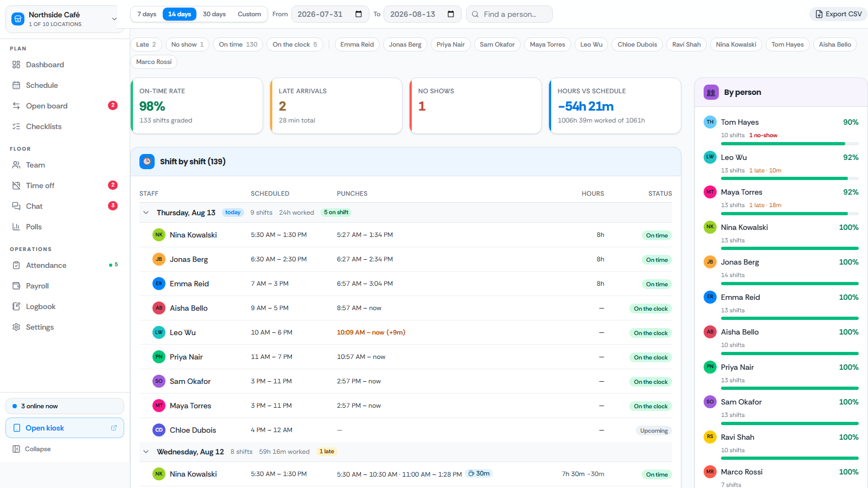This screenshot has width=868, height=488.
Task: Filter by Emma Reid chip
Action: tap(357, 44)
